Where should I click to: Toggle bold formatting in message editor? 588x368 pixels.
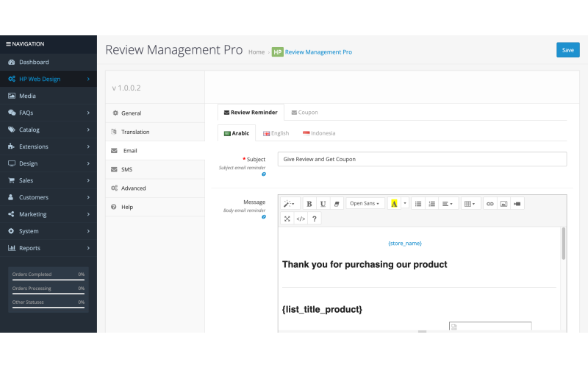pyautogui.click(x=309, y=204)
